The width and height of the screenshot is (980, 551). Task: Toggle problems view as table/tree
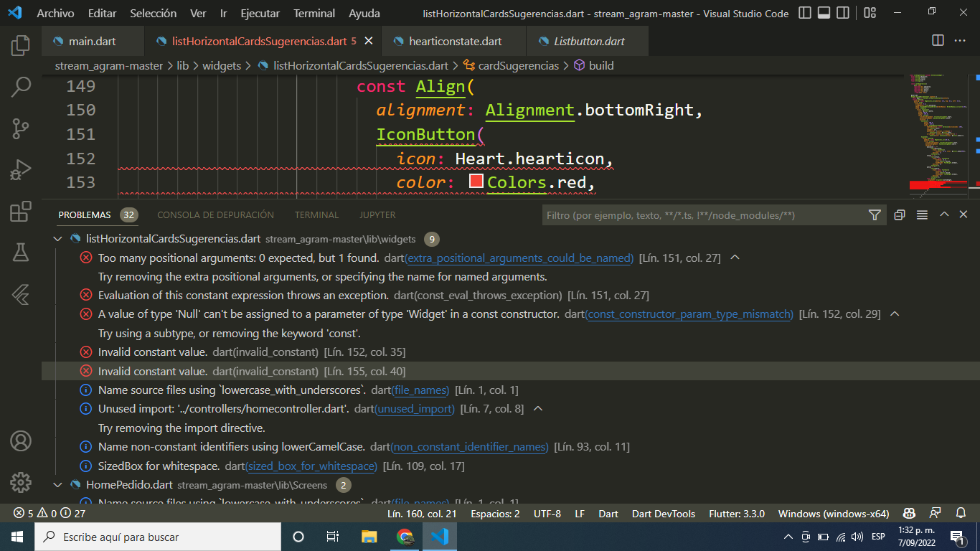tap(922, 215)
